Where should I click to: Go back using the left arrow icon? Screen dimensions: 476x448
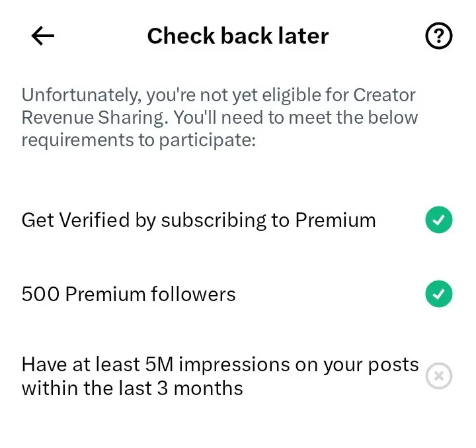pos(43,36)
